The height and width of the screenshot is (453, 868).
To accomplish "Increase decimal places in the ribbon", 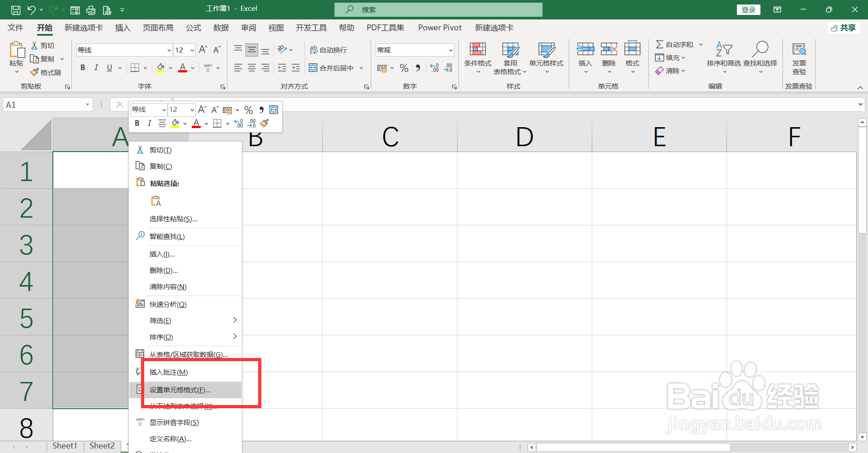I will coord(434,68).
